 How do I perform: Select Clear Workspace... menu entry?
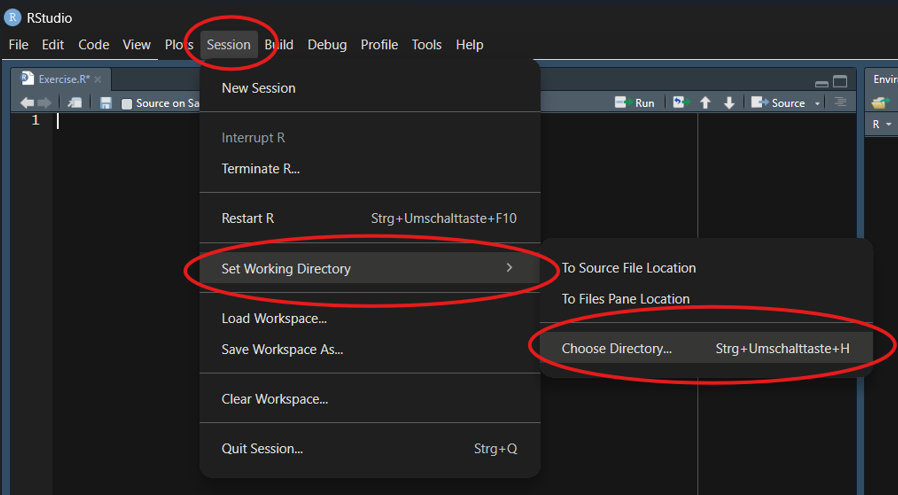point(370,399)
